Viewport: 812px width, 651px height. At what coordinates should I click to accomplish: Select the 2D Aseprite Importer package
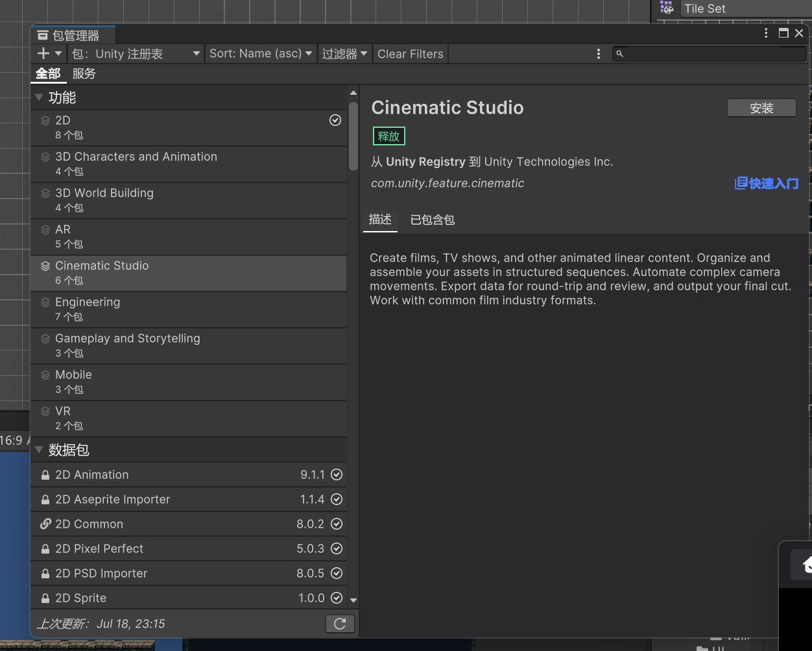(x=188, y=499)
